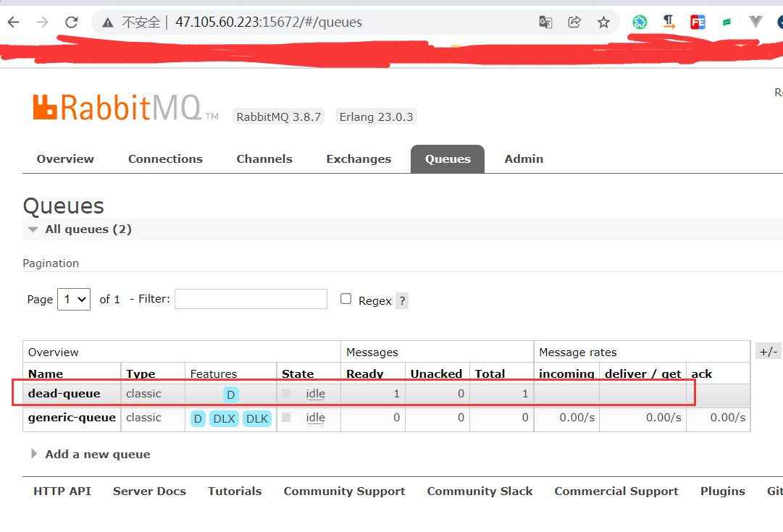Click the FE extension icon
The height and width of the screenshot is (532, 783).
697,22
